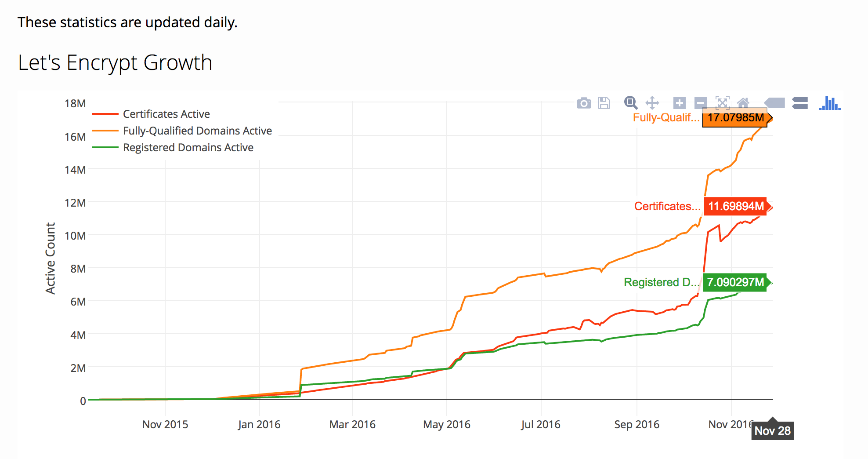Image resolution: width=868 pixels, height=459 pixels.
Task: Click the 2M y-axis tick label
Action: pos(78,368)
